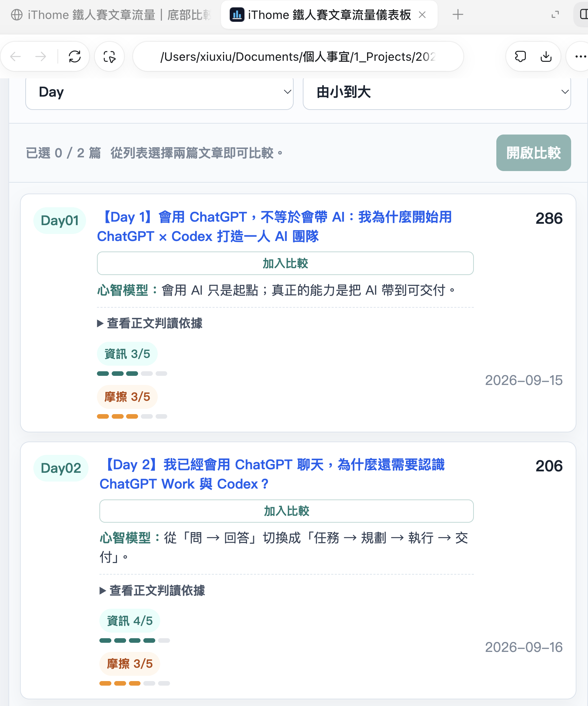Click the 開啟比較 button
The image size is (588, 706).
(x=533, y=153)
